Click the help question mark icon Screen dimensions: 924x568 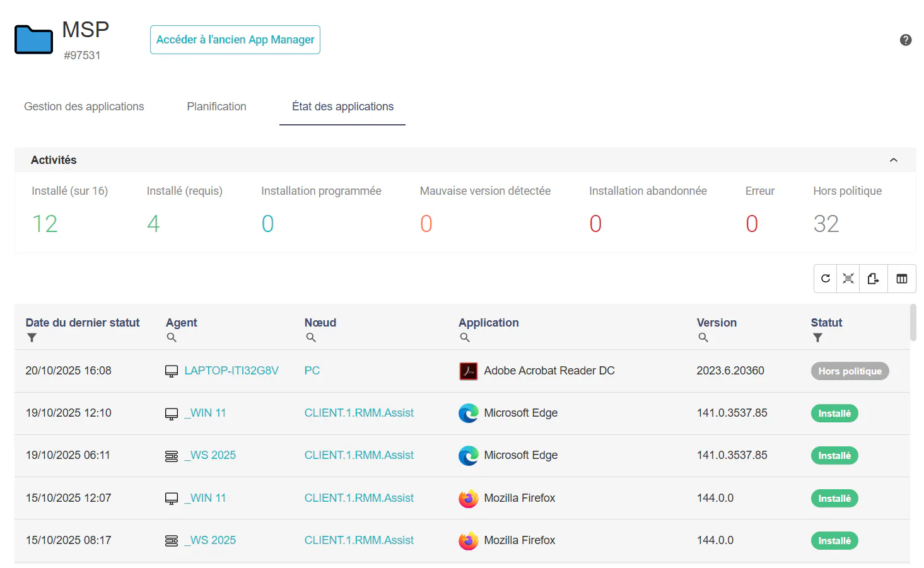(x=905, y=40)
